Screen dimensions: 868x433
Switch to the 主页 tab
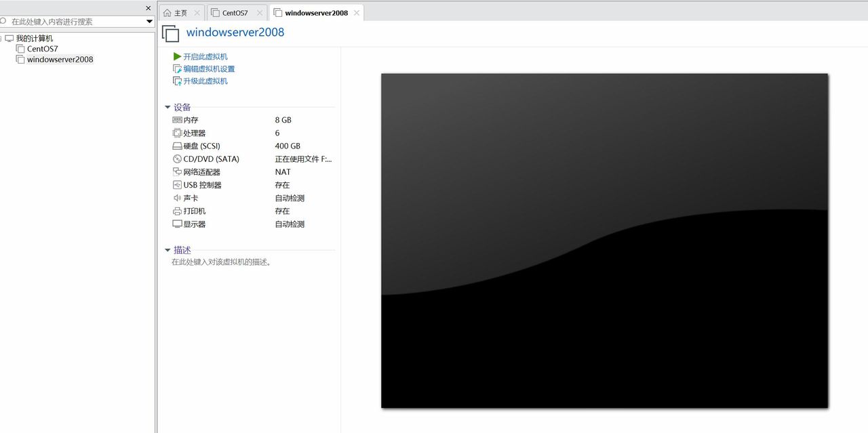coord(179,12)
